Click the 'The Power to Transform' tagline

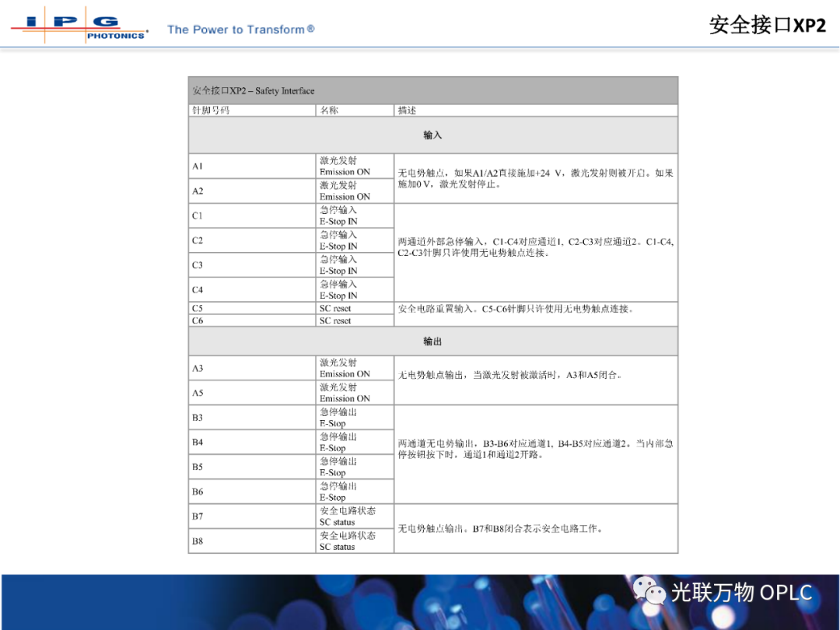240,30
